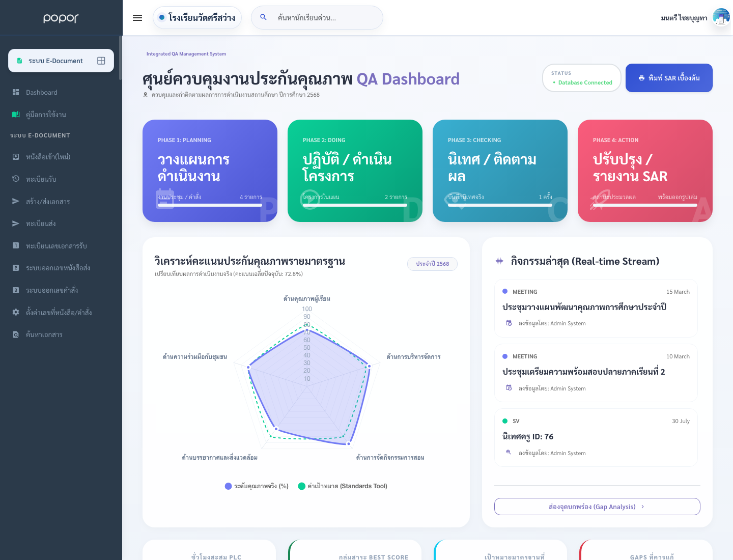Click the ตั้งค่าเลขที่หนังสือ/คำสั่ง gear icon

pyautogui.click(x=16, y=312)
